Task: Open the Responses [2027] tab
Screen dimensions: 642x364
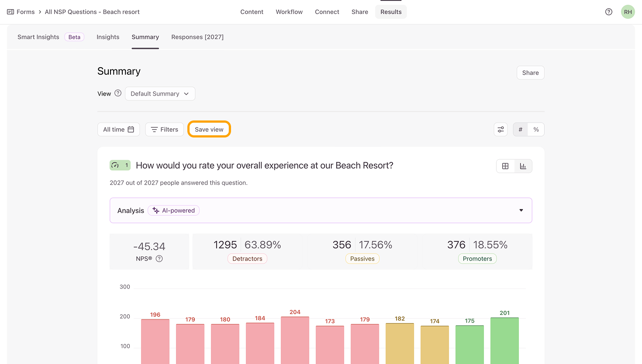Action: (x=197, y=37)
